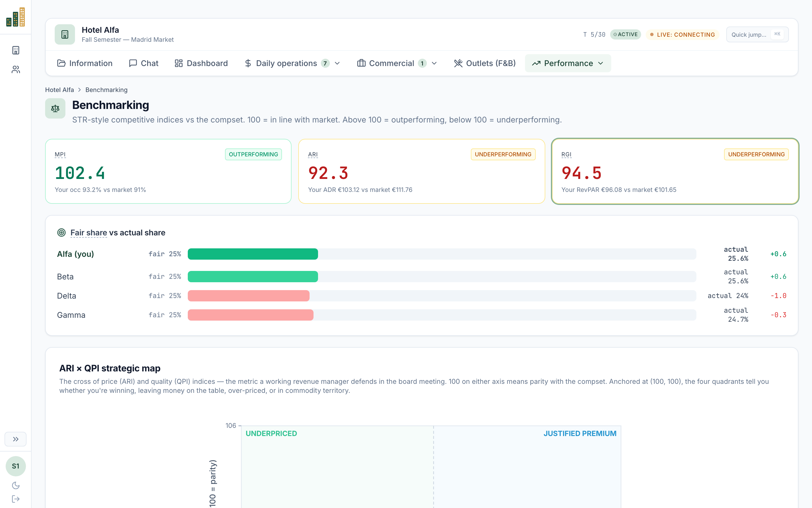Switch to the Dashboard tab

point(201,63)
